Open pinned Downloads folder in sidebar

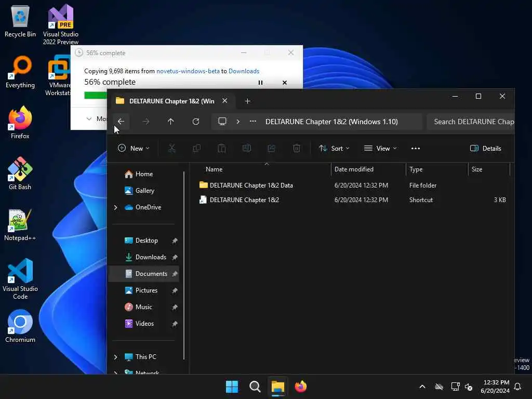click(151, 257)
